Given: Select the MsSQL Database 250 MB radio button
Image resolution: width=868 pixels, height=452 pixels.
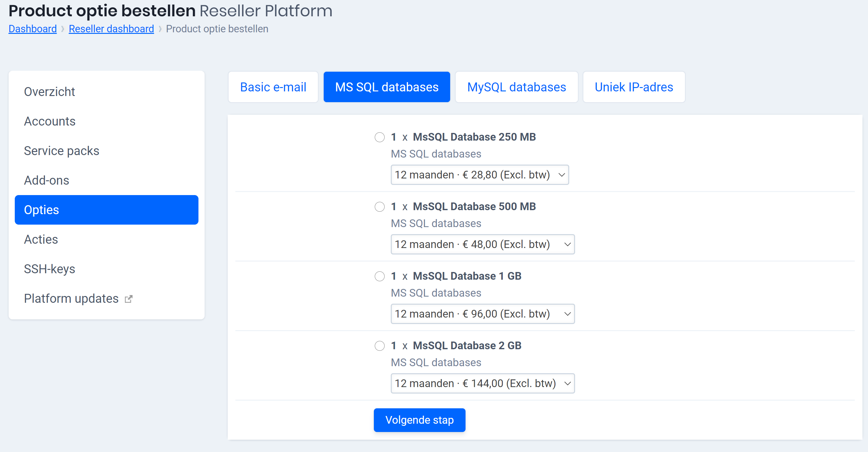Looking at the screenshot, I should 379,137.
